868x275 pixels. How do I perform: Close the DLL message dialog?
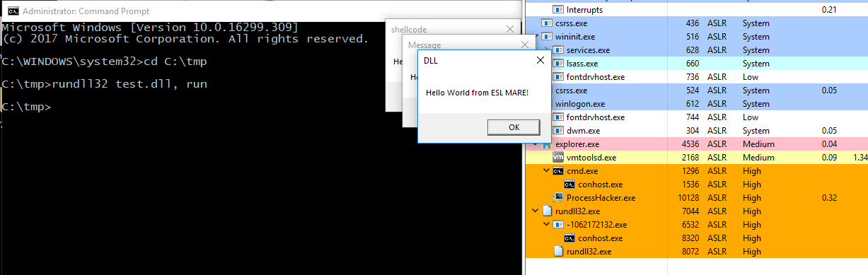click(540, 62)
